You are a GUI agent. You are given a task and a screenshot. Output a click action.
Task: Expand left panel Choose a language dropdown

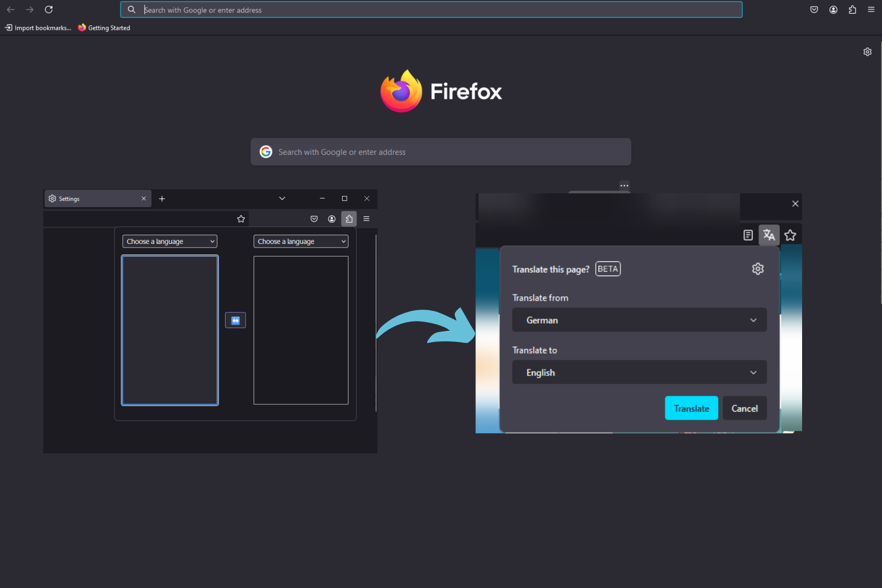point(169,241)
